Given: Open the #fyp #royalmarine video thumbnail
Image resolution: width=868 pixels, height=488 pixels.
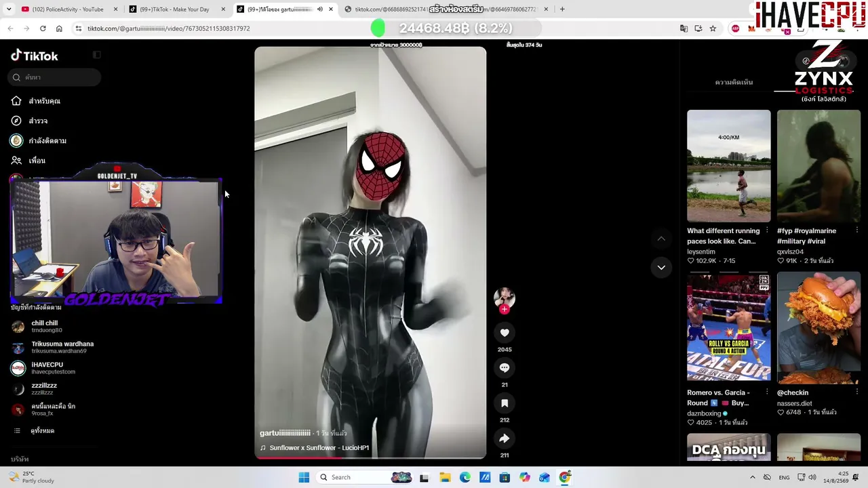Looking at the screenshot, I should click(x=818, y=166).
